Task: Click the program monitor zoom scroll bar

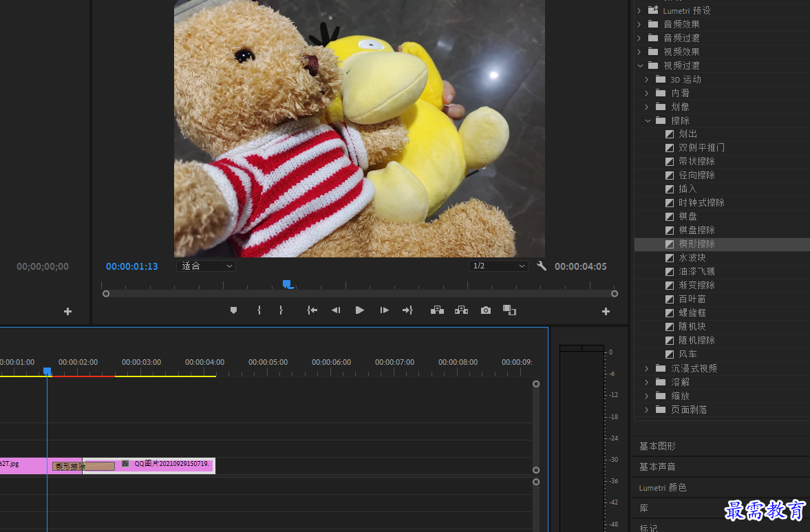Action: coord(360,293)
